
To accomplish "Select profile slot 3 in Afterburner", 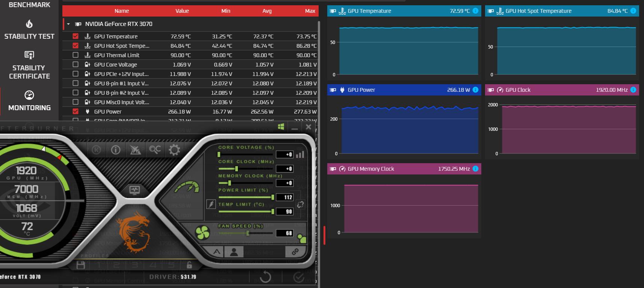I will [135, 265].
